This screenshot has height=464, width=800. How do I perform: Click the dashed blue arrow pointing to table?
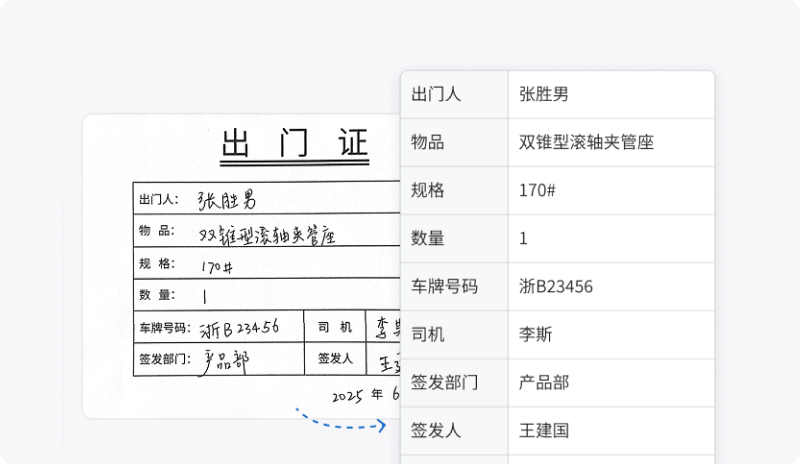point(340,422)
